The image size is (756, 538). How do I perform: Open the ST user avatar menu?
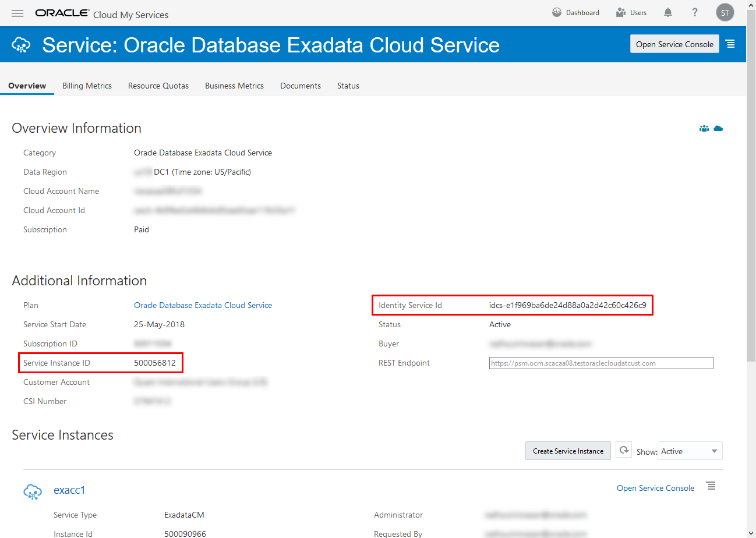pos(725,13)
